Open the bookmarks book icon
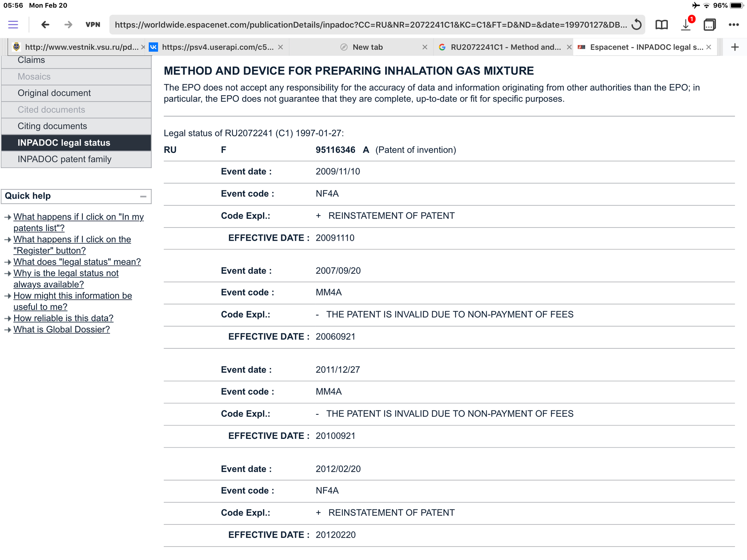 tap(661, 25)
